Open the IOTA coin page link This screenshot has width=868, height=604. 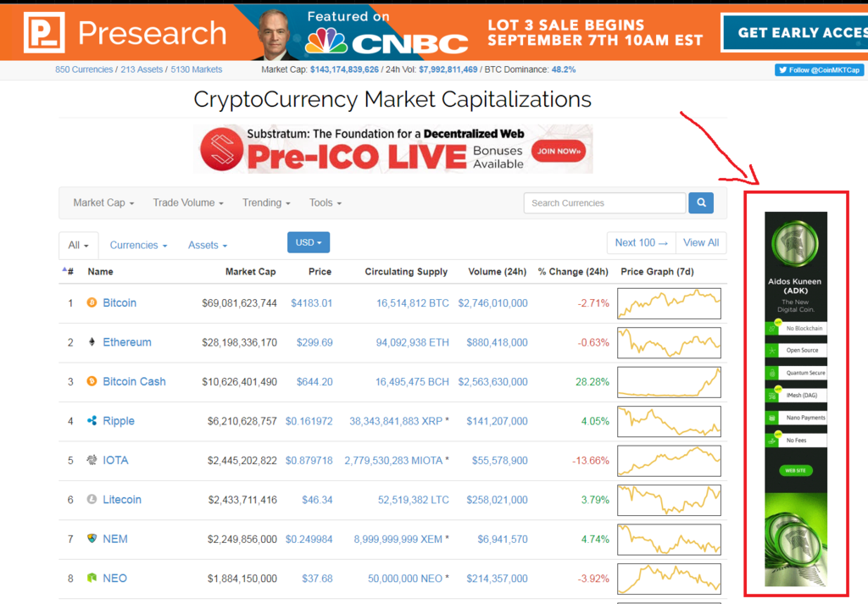click(x=115, y=460)
